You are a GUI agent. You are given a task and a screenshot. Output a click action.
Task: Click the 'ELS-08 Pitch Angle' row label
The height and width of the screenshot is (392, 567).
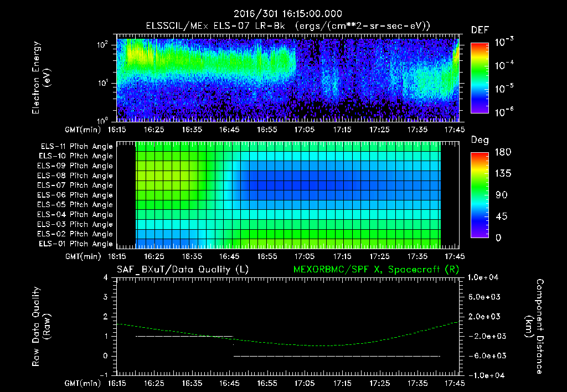pyautogui.click(x=75, y=176)
